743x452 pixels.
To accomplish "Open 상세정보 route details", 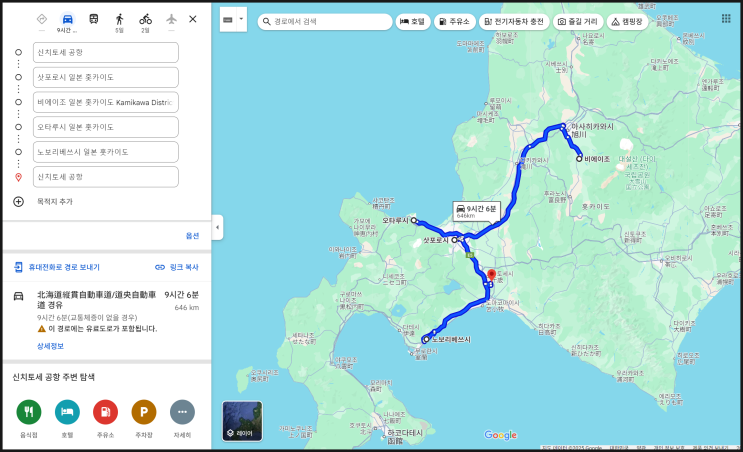I will 50,346.
